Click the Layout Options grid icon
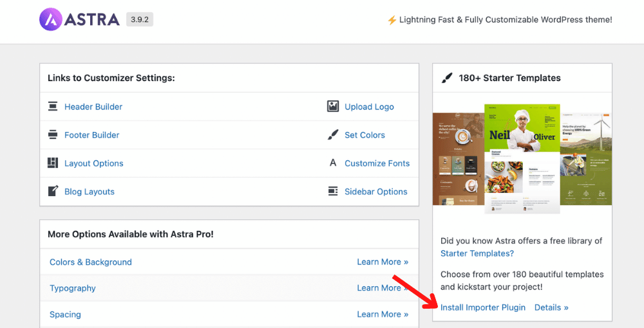644x328 pixels. [x=53, y=163]
